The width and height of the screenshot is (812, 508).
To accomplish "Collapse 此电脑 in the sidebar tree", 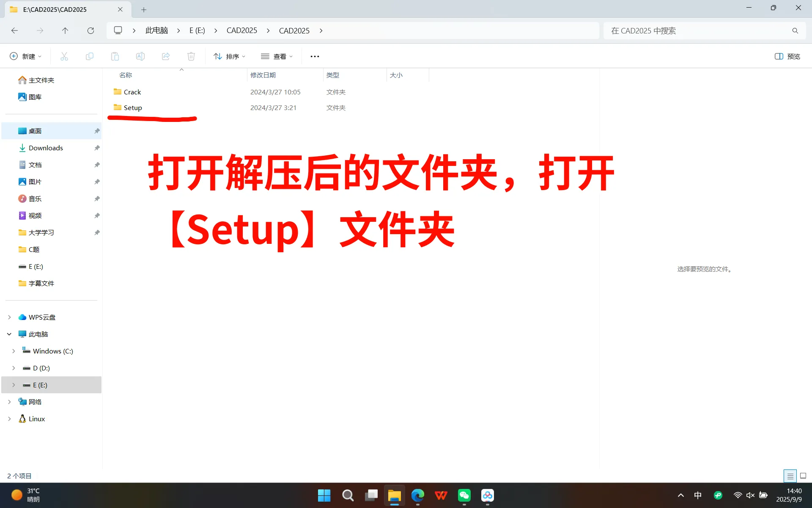I will [x=9, y=334].
